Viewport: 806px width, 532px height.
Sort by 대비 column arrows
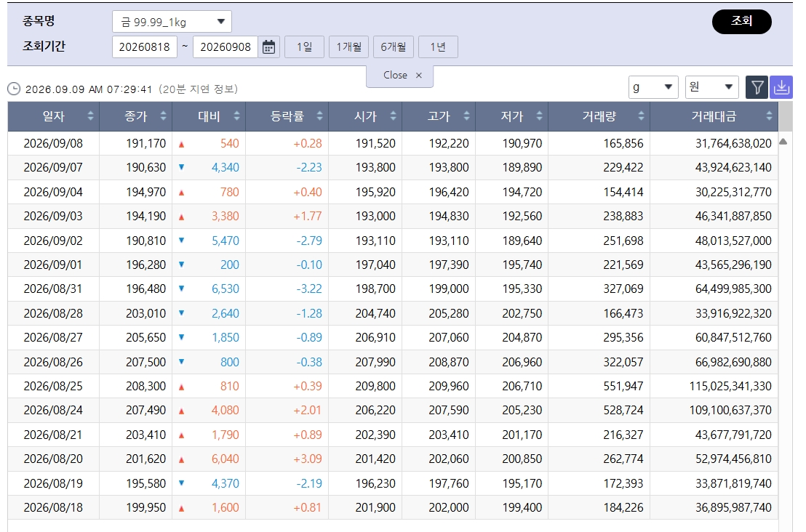pos(236,116)
